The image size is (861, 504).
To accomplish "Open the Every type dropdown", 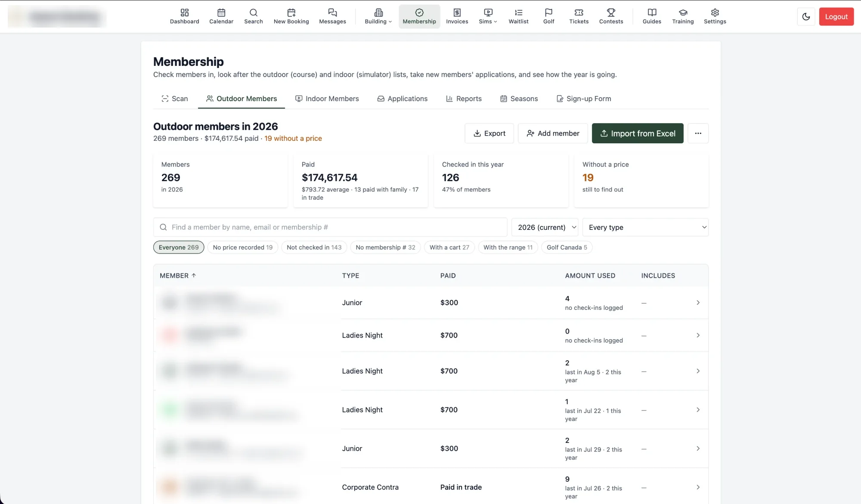I will tap(645, 227).
